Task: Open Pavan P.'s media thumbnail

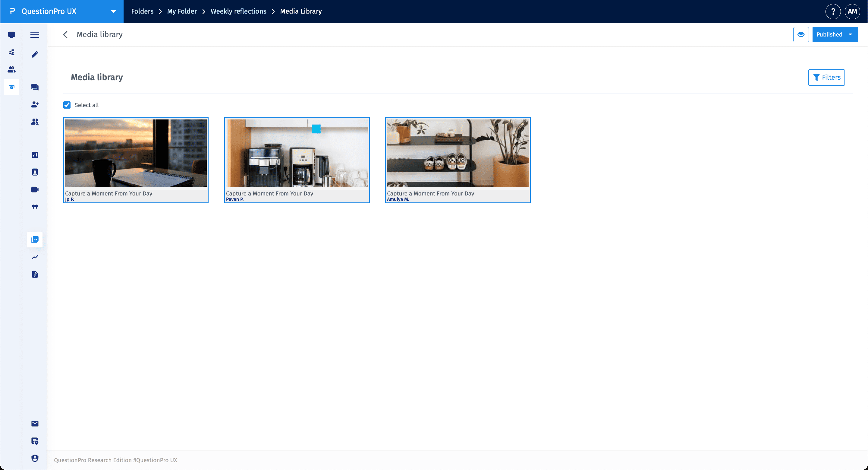Action: click(297, 153)
